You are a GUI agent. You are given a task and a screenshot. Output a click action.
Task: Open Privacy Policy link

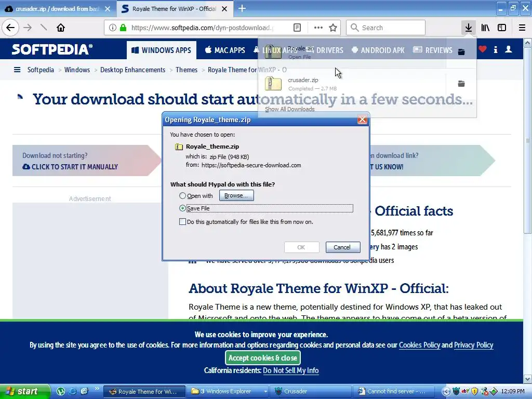pos(474,345)
